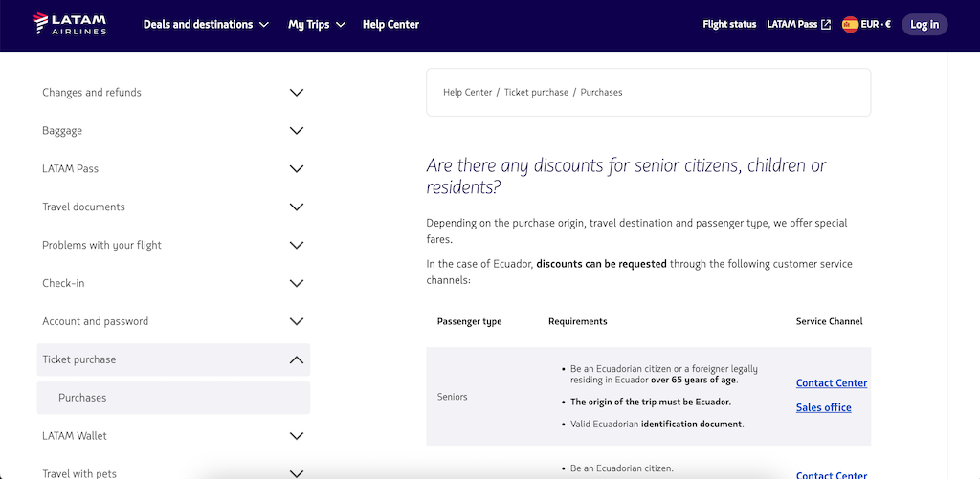Expand LATAM Pass sidebar section
Image resolution: width=980 pixels, height=479 pixels.
pos(173,168)
